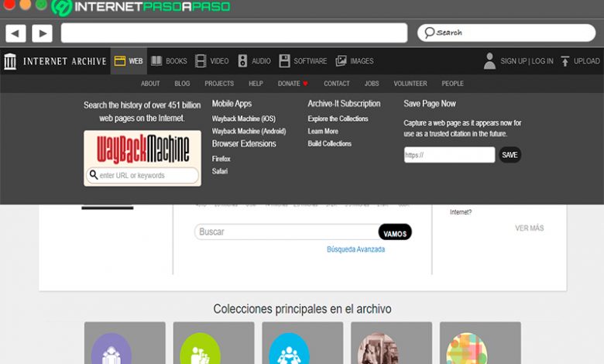
Task: Open Búsqueda Avanzada link
Action: (355, 249)
